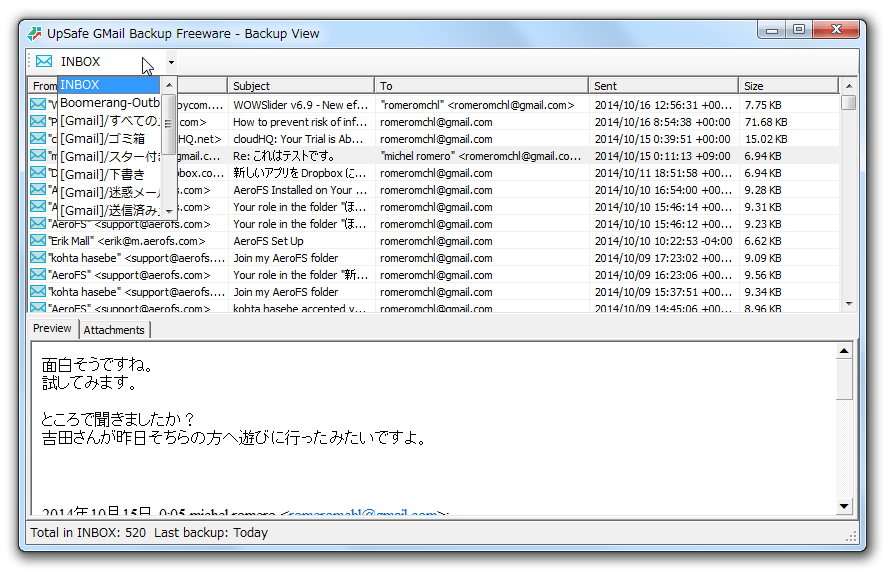Choose [Gmail]/下書き folder in dropdown list
Viewport: 888px width, 576px height.
pos(109,174)
